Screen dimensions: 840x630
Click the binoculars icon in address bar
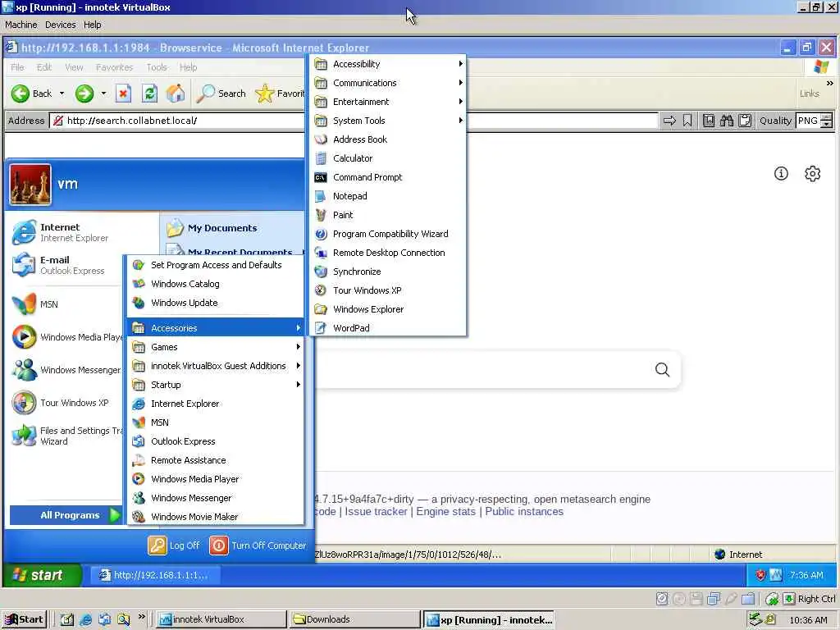(727, 121)
